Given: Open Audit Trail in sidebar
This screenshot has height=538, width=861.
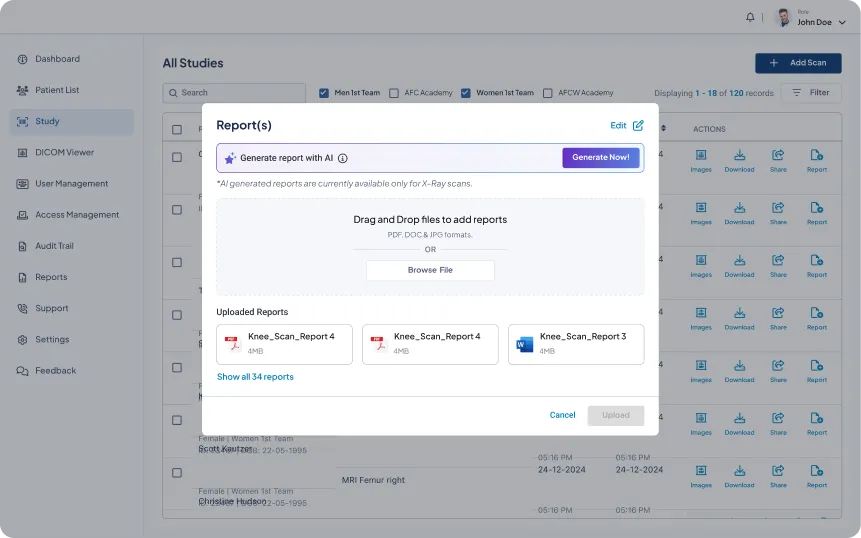Looking at the screenshot, I should coord(54,246).
